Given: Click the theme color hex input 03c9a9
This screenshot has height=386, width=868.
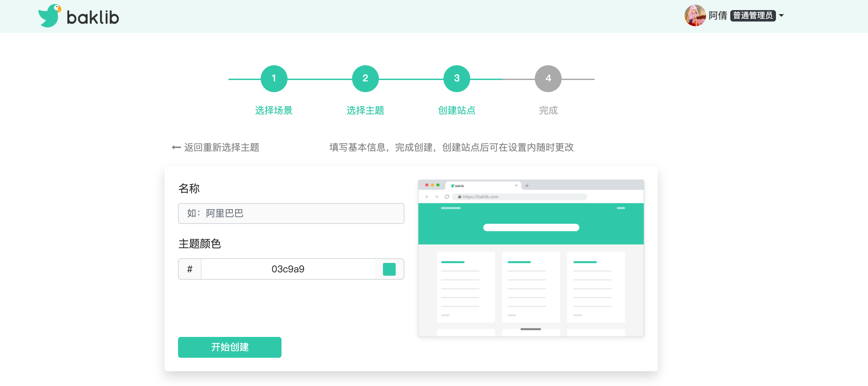Looking at the screenshot, I should (x=288, y=269).
